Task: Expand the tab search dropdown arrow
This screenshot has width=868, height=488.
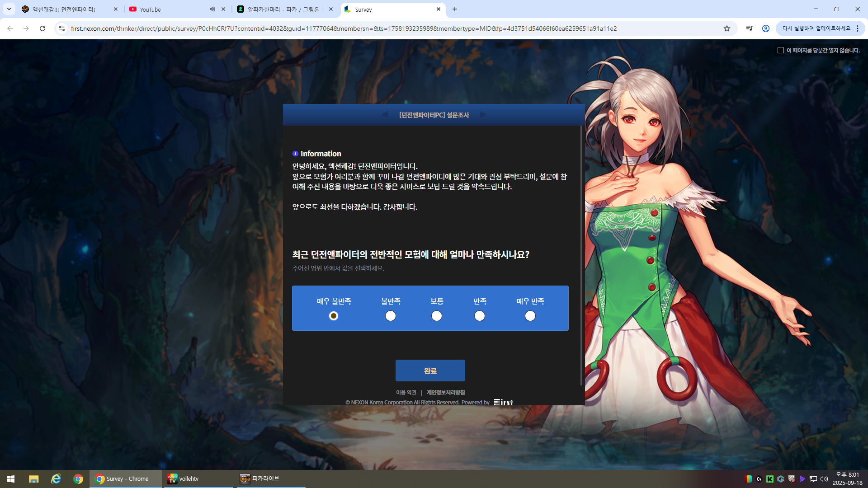Action: tap(9, 9)
